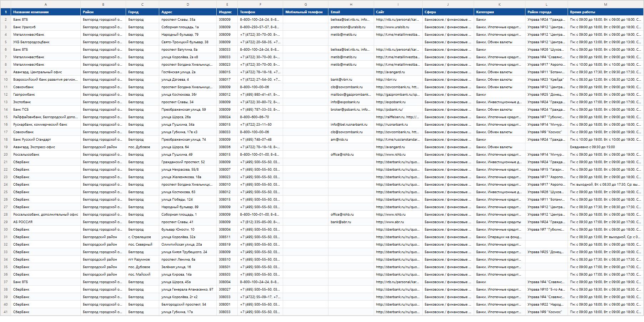This screenshot has width=644, height=322.
Task: Select the "Газпромбанк" company cell
Action: pos(46,95)
